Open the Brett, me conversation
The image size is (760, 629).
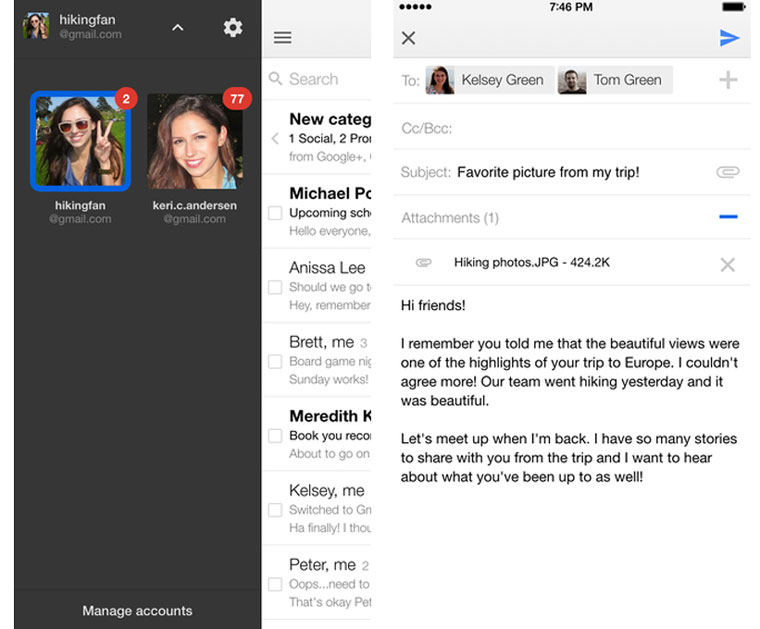[x=317, y=360]
